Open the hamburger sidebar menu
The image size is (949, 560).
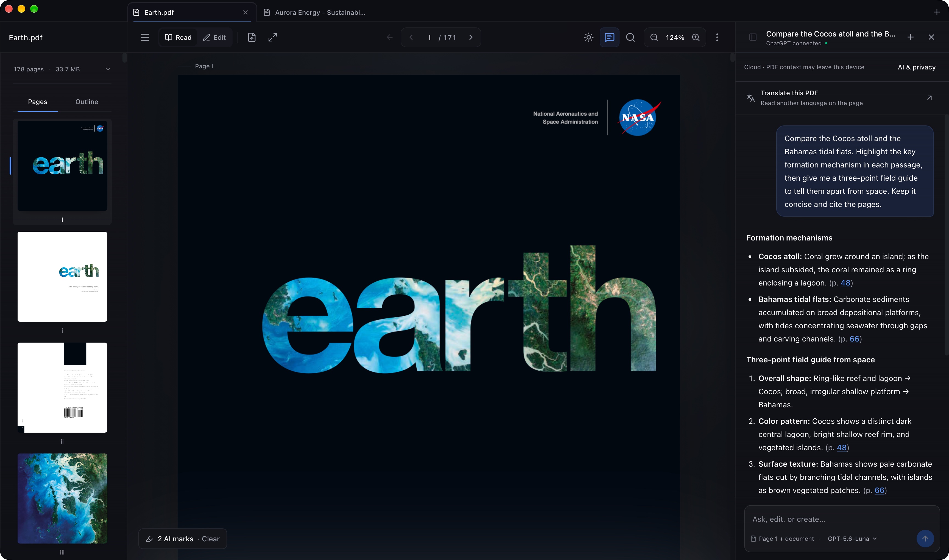[145, 37]
